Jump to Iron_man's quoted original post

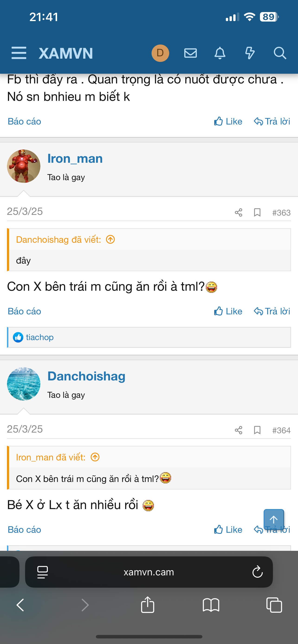point(95,457)
